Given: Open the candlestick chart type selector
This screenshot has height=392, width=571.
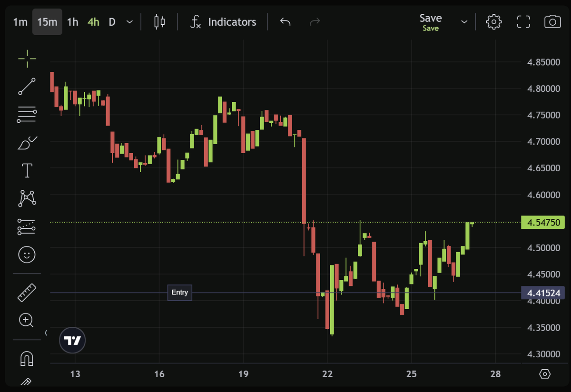Looking at the screenshot, I should click(x=159, y=22).
